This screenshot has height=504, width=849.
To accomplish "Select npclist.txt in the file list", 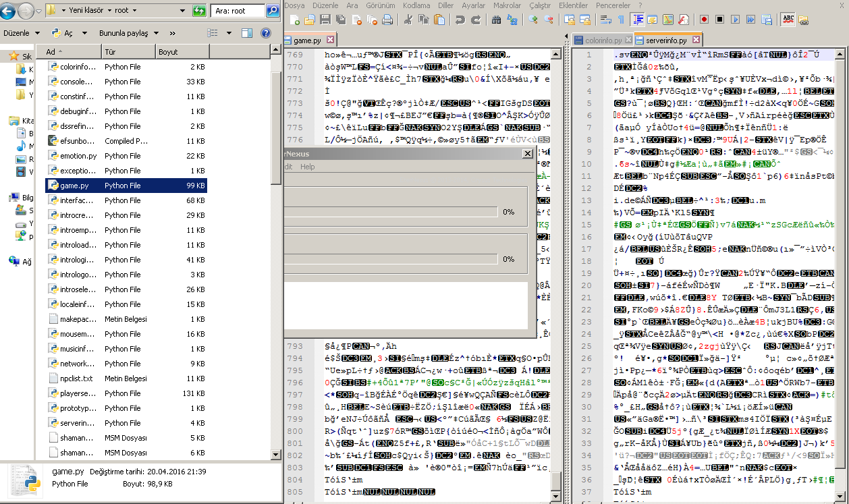I will click(126, 379).
